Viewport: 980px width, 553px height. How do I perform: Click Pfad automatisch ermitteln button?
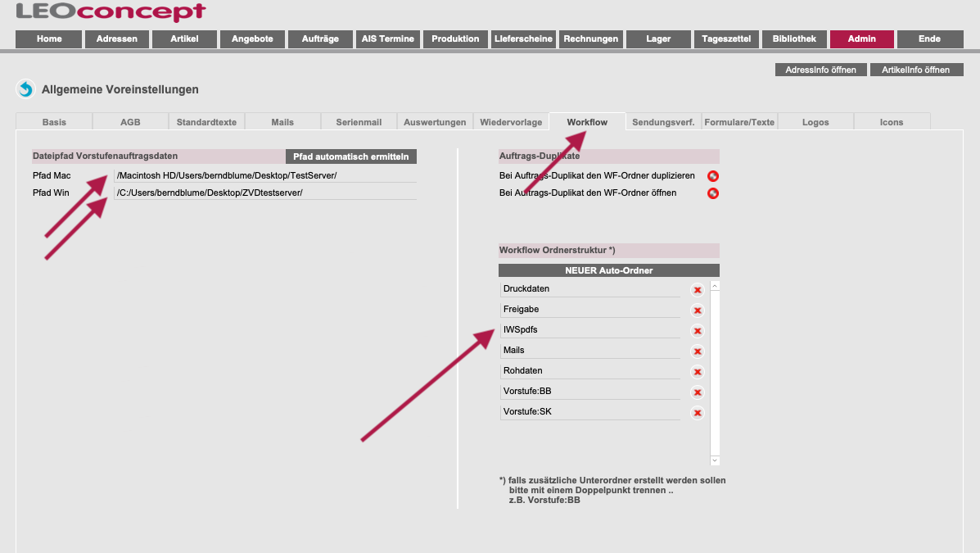coord(351,156)
